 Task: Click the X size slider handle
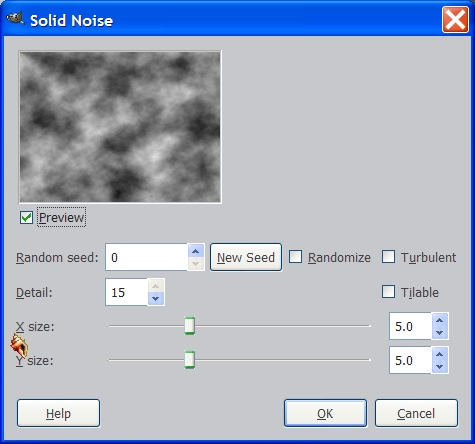[x=190, y=326]
